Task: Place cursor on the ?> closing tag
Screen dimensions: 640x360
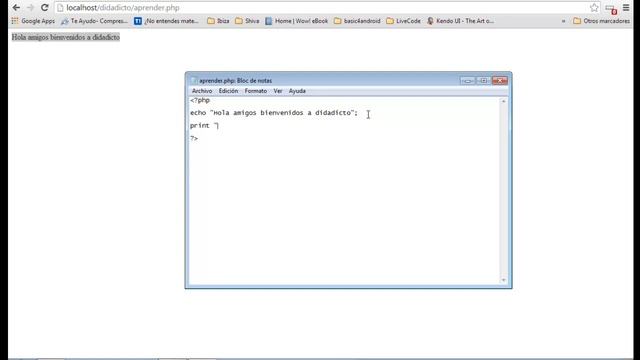Action: [194, 139]
